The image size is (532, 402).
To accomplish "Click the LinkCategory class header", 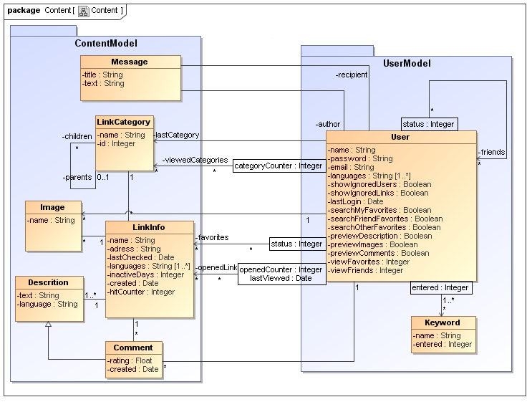I will [124, 122].
